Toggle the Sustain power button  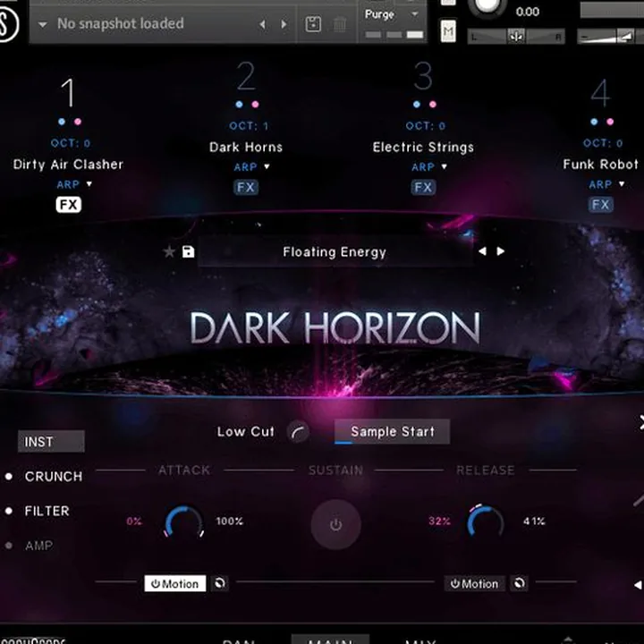point(335,524)
